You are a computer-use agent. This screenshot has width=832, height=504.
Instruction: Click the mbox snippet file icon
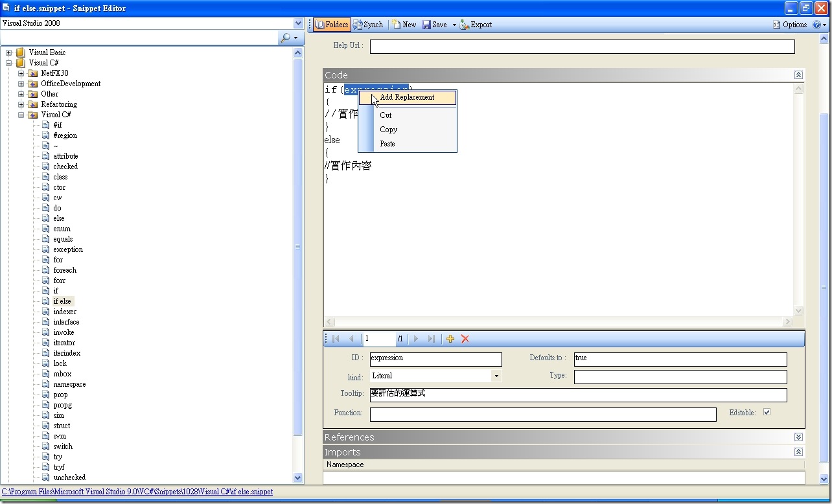[46, 374]
